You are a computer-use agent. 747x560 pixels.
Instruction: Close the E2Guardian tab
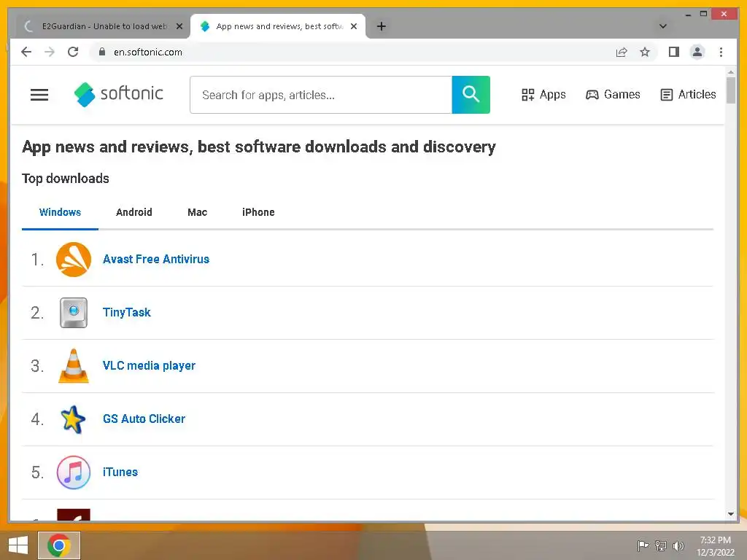(179, 26)
